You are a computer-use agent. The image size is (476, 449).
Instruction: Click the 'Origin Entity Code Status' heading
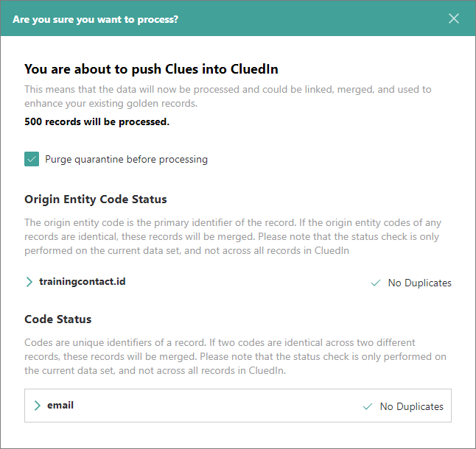click(96, 199)
